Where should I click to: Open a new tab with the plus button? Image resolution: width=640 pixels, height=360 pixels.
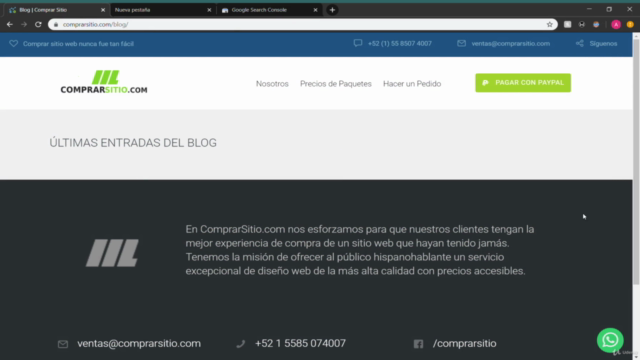[332, 10]
